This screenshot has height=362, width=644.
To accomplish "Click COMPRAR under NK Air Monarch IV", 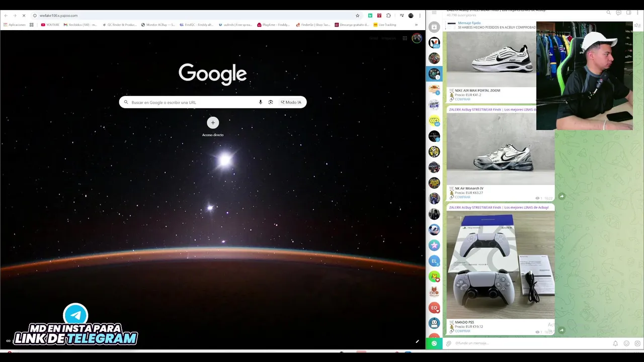I will click(462, 197).
